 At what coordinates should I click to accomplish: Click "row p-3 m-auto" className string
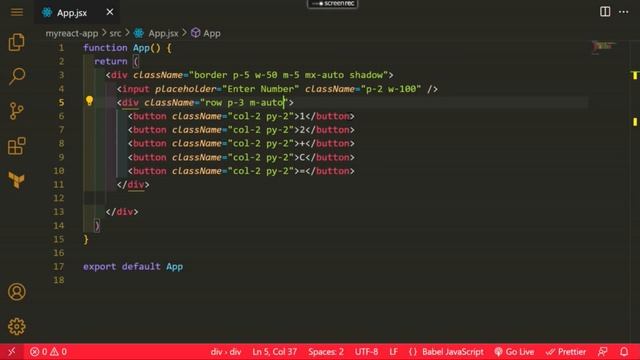pos(244,102)
